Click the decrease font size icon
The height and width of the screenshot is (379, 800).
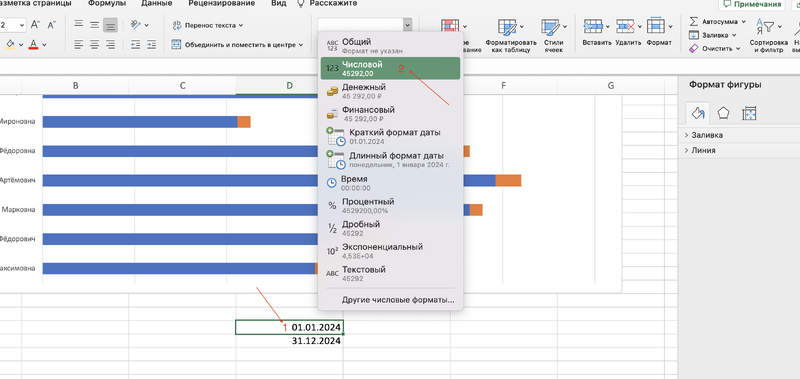(x=52, y=24)
